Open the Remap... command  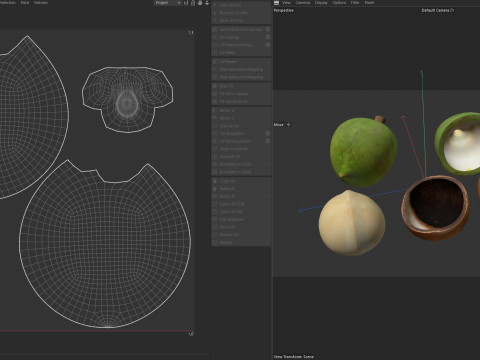pos(241,242)
